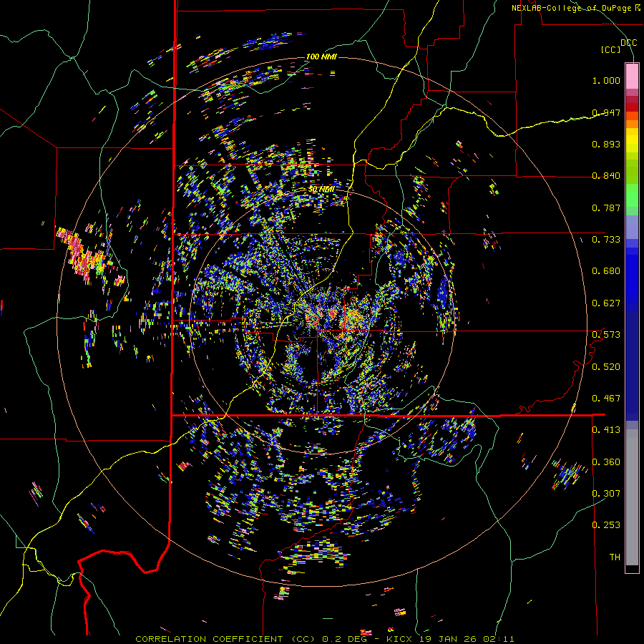Select the 0.787 legend value
The width and height of the screenshot is (644, 644).
click(x=606, y=208)
